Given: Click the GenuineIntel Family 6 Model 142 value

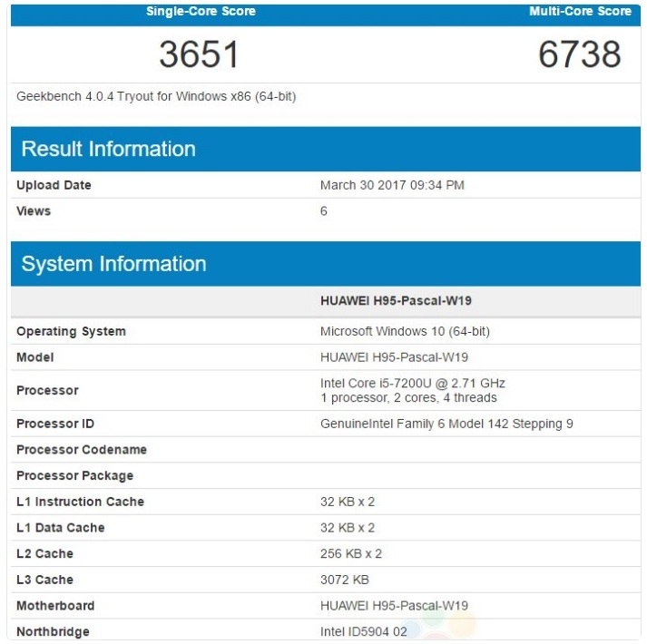Looking at the screenshot, I should pyautogui.click(x=446, y=424).
